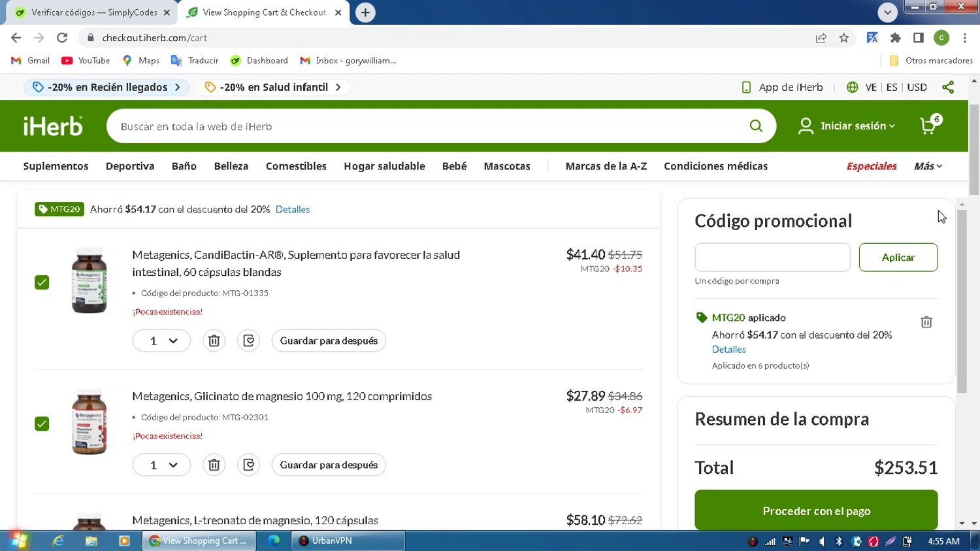Screen dimensions: 980x551
Task: Open Chrome tab search dropdown
Action: 887,12
